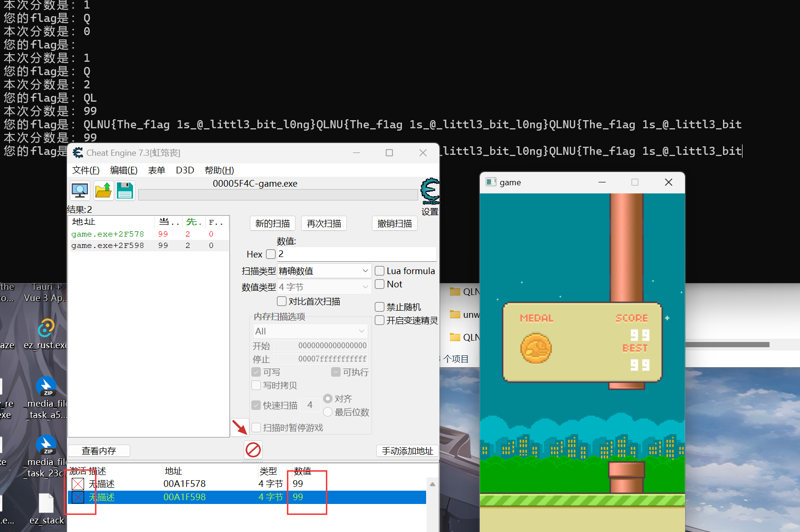The image size is (800, 532).
Task: Enable the 禁止随机 checkbox
Action: tap(380, 307)
